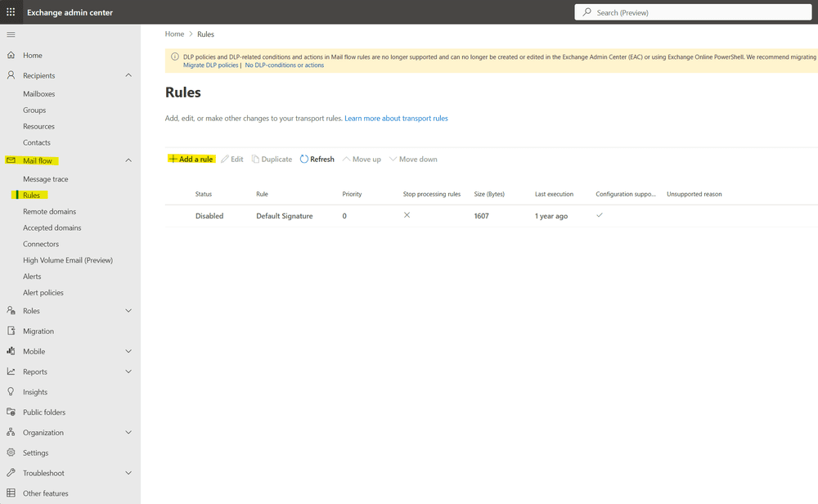Open Remote domains in sidebar
Image resolution: width=818 pixels, height=504 pixels.
pyautogui.click(x=50, y=211)
